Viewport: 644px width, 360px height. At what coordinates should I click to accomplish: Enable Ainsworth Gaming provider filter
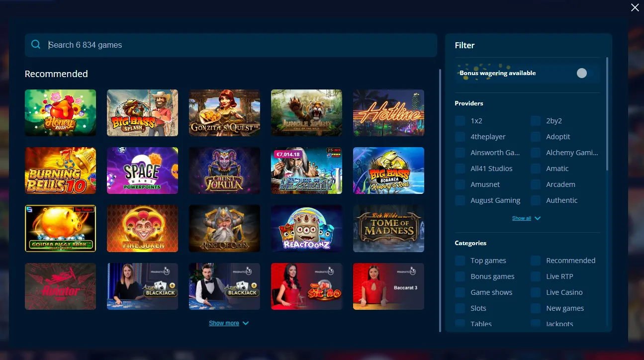(460, 153)
